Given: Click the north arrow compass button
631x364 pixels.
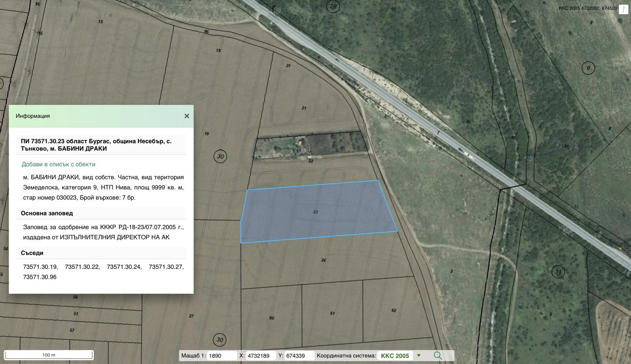Looking at the screenshot, I should tap(624, 9).
